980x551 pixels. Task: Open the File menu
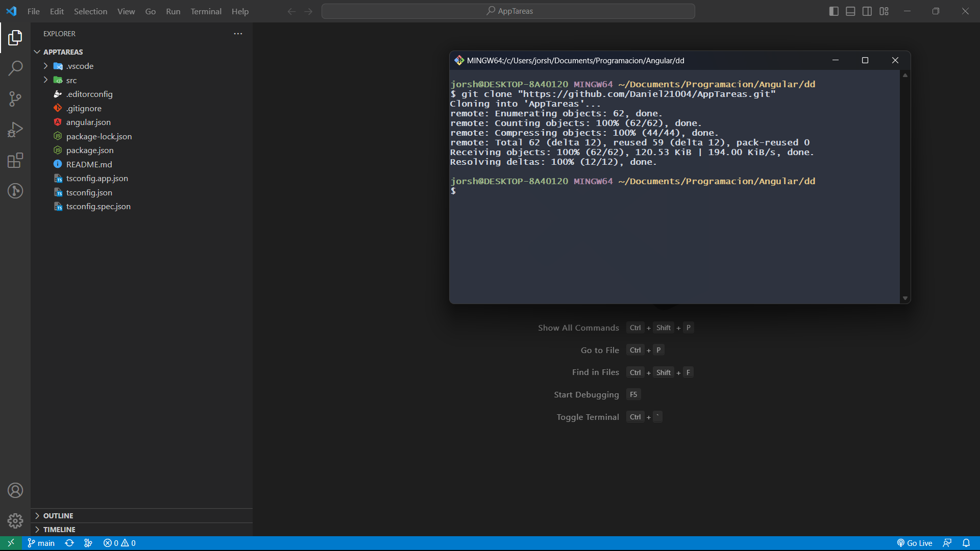pyautogui.click(x=34, y=11)
